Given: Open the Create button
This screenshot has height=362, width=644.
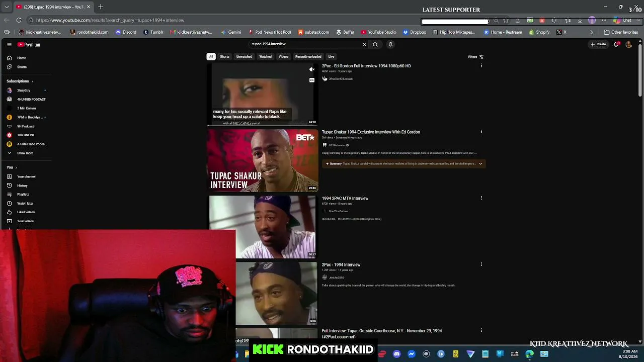Looking at the screenshot, I should (598, 44).
